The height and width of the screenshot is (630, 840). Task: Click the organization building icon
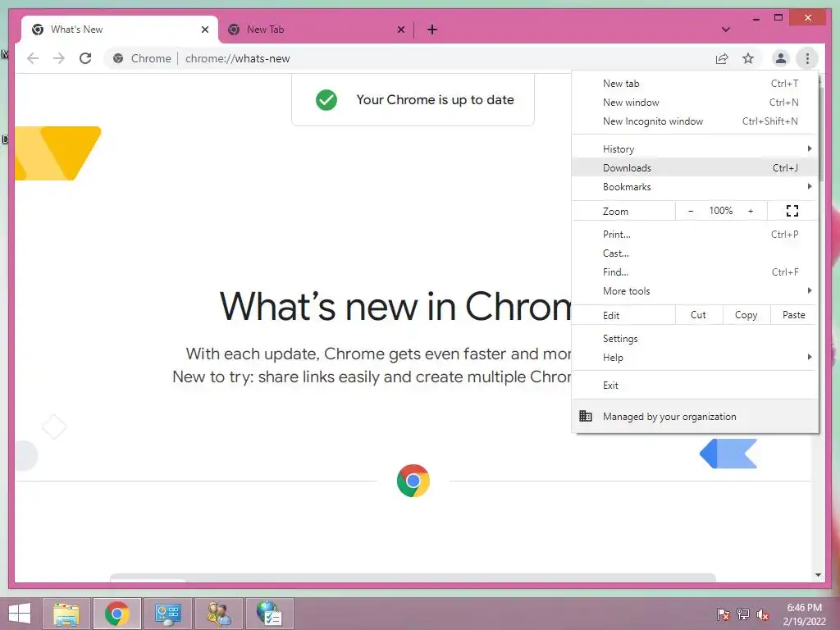pos(586,416)
